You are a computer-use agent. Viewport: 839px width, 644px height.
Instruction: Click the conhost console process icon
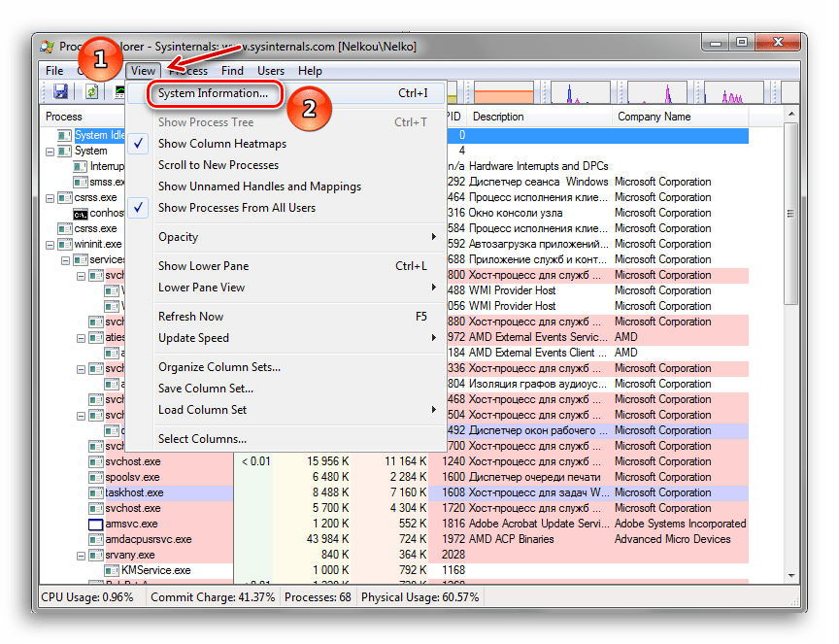[81, 213]
